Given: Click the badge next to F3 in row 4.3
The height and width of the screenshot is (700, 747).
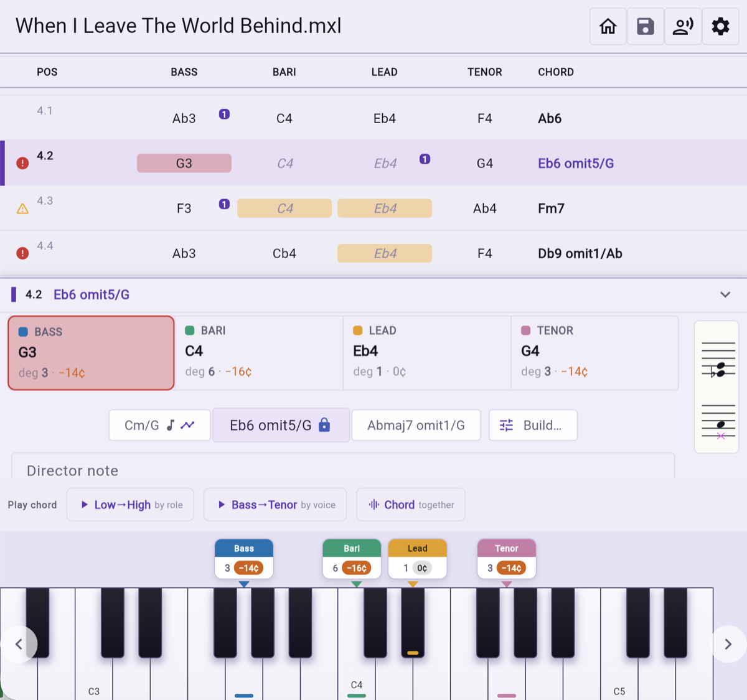Looking at the screenshot, I should (225, 204).
